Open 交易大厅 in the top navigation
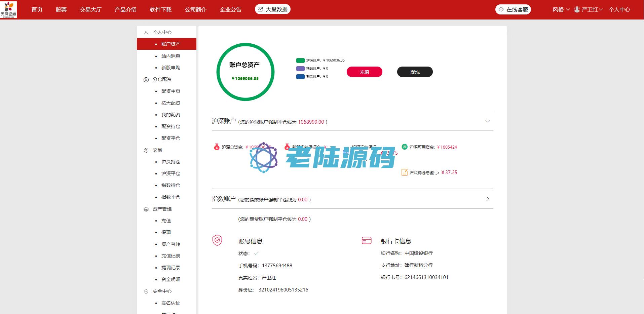This screenshot has width=644, height=314. pyautogui.click(x=90, y=9)
